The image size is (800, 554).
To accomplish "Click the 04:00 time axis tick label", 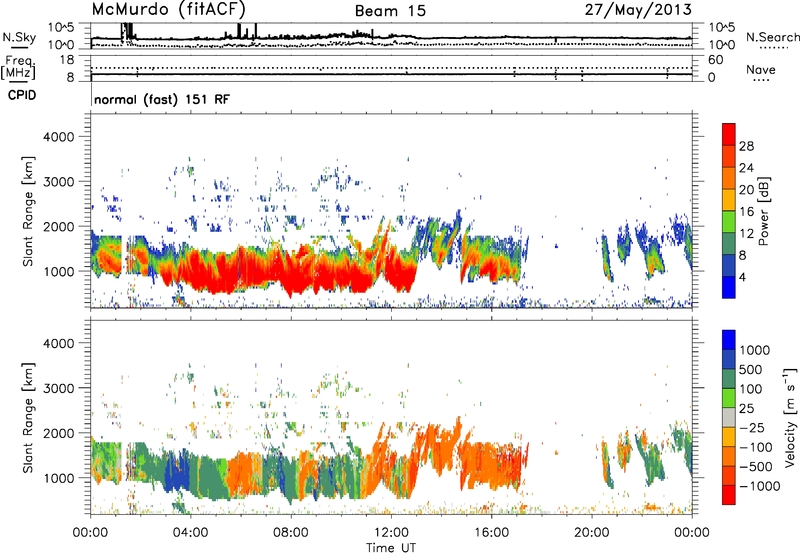I will click(190, 533).
